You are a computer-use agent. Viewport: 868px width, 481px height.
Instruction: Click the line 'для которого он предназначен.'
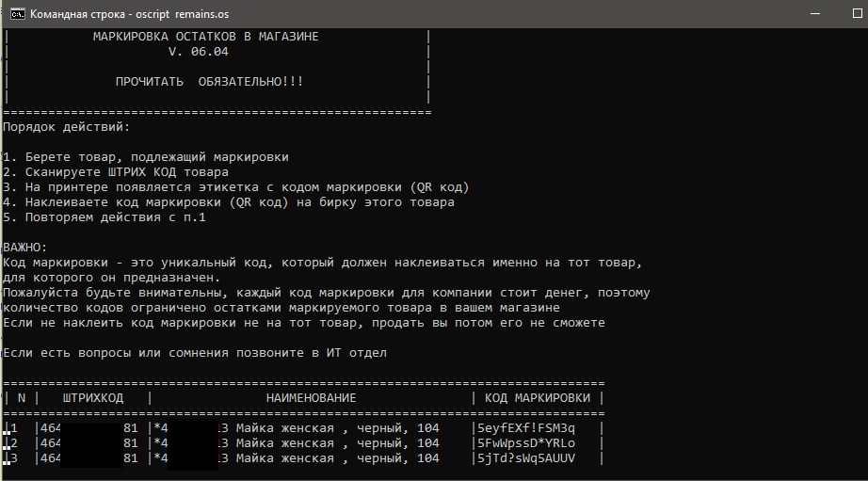tap(112, 278)
